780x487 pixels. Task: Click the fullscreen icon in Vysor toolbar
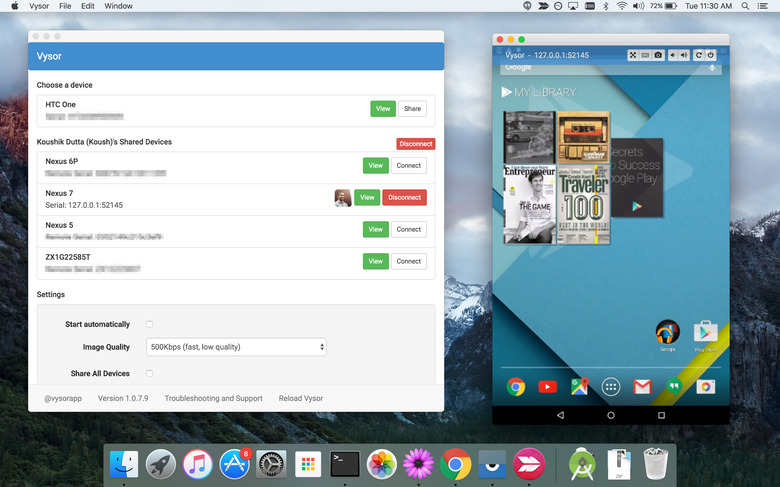[633, 54]
